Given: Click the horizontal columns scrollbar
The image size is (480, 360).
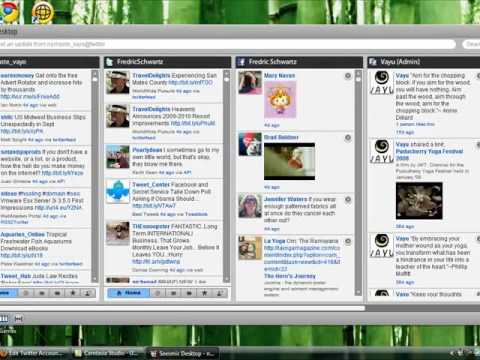Looking at the screenshot, I should coord(182,308).
